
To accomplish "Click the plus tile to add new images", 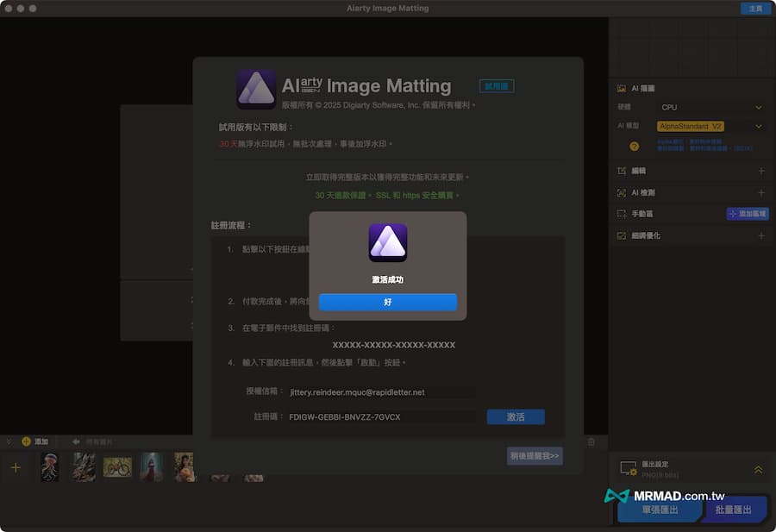I will tap(15, 466).
